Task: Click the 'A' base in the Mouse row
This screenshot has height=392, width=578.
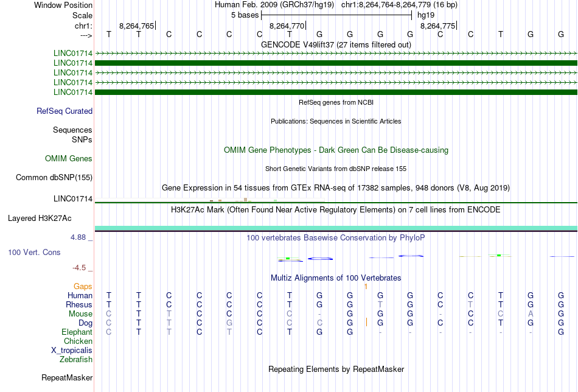Action: pos(531,314)
